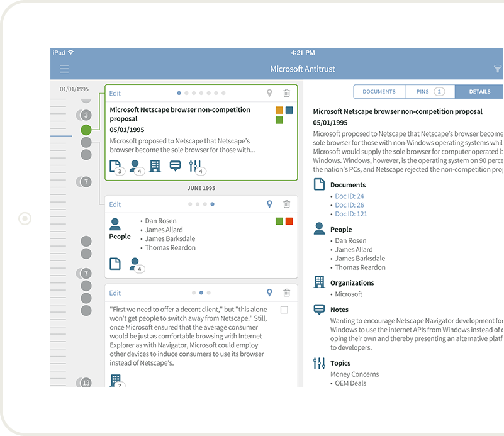Viewport: 504px width, 436px height.
Task: Click large People icon on People card
Action: [x=115, y=224]
